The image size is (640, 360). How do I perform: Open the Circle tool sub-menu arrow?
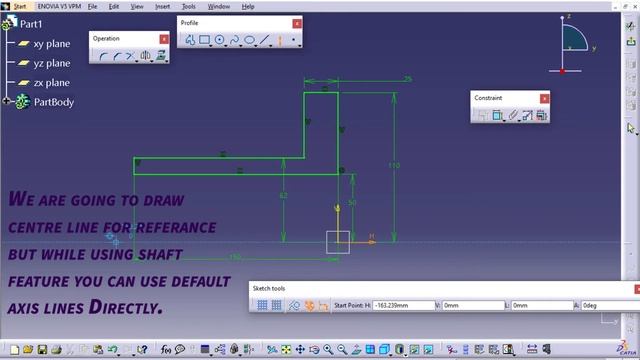pyautogui.click(x=226, y=46)
